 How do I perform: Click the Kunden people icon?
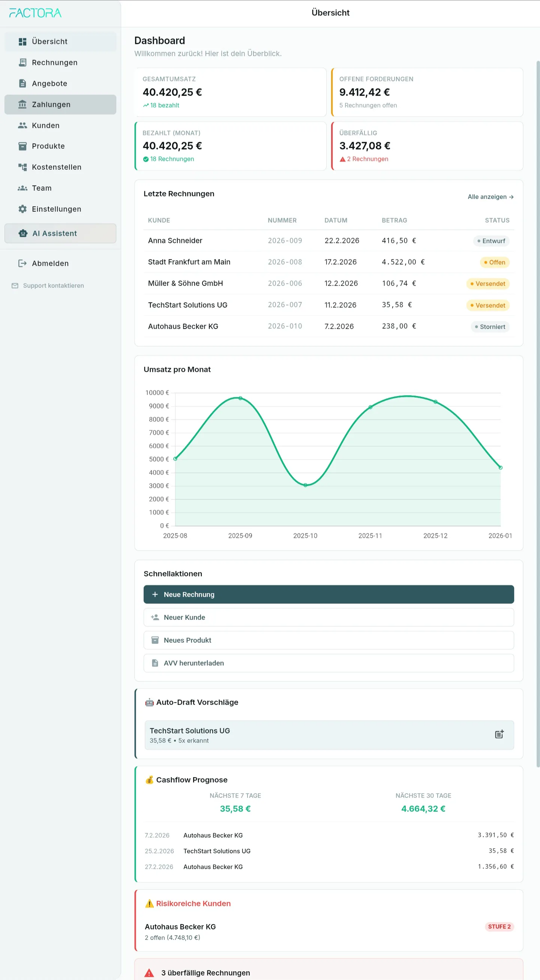pyautogui.click(x=22, y=125)
